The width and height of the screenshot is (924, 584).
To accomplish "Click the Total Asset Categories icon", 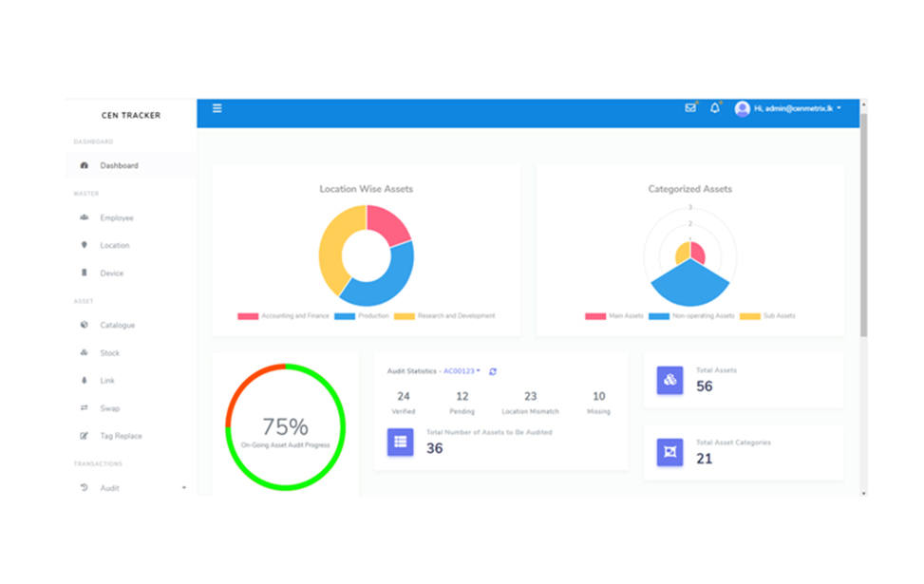I will point(669,452).
